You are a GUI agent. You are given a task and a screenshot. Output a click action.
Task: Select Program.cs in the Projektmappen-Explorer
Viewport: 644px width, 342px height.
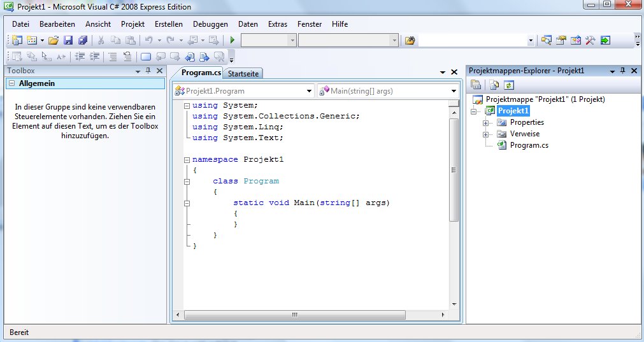(x=529, y=145)
